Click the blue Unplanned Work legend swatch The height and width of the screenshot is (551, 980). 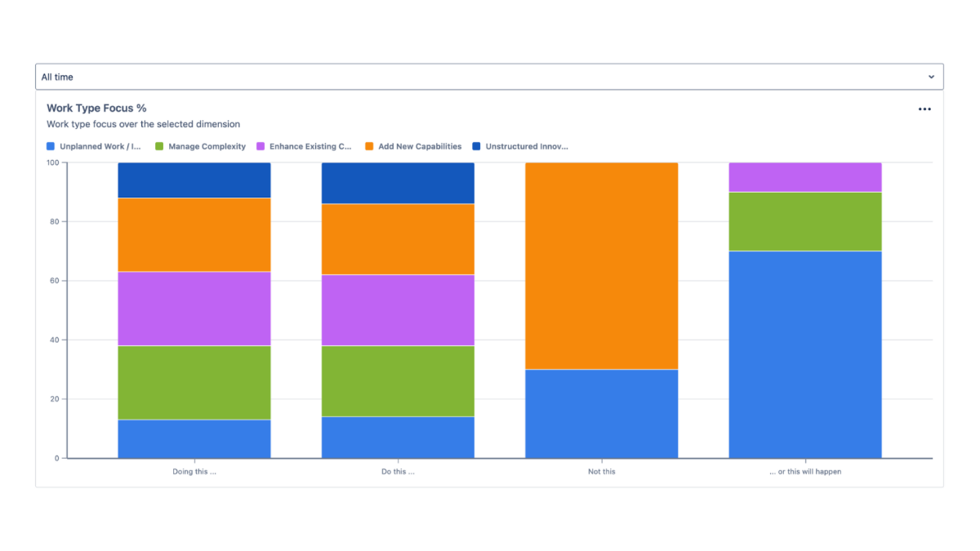51,147
